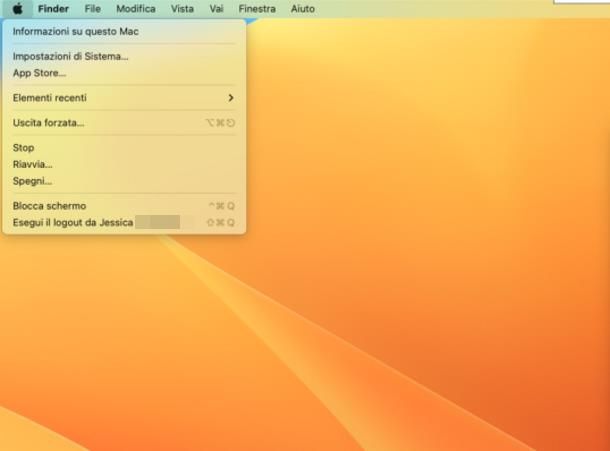Open the Finder menu
This screenshot has width=610, height=451.
tap(53, 9)
